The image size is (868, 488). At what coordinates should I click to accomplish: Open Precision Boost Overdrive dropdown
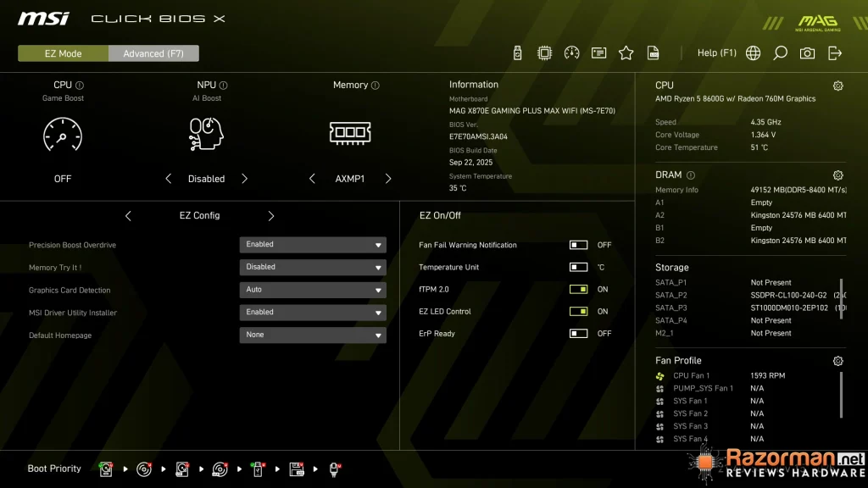(313, 245)
